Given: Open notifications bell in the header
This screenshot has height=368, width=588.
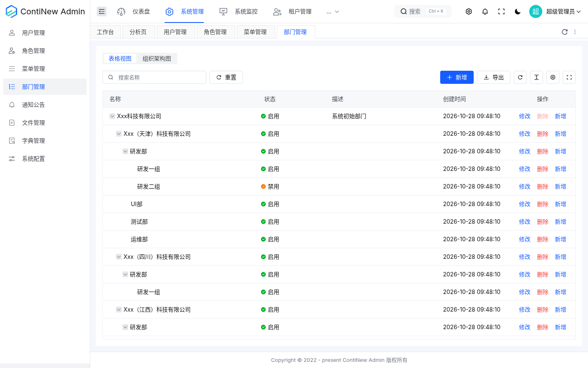Looking at the screenshot, I should (485, 11).
